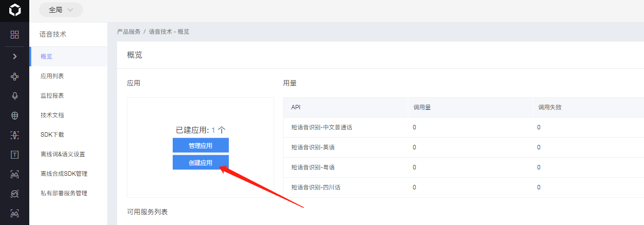Select SDK下载 menu entry
This screenshot has height=225, width=644.
[x=52, y=135]
